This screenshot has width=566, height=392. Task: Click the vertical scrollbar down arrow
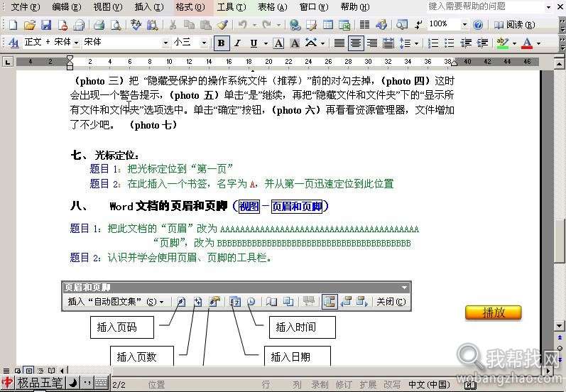(559, 325)
